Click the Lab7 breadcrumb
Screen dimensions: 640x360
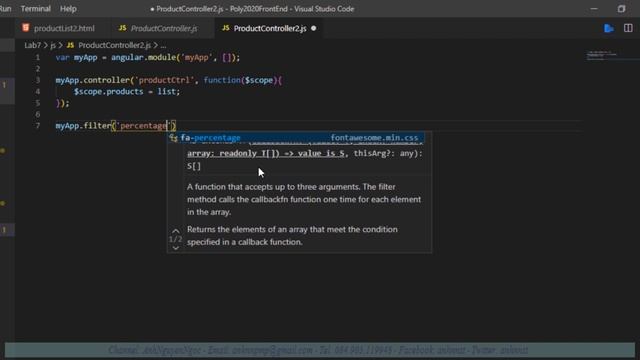click(x=32, y=45)
